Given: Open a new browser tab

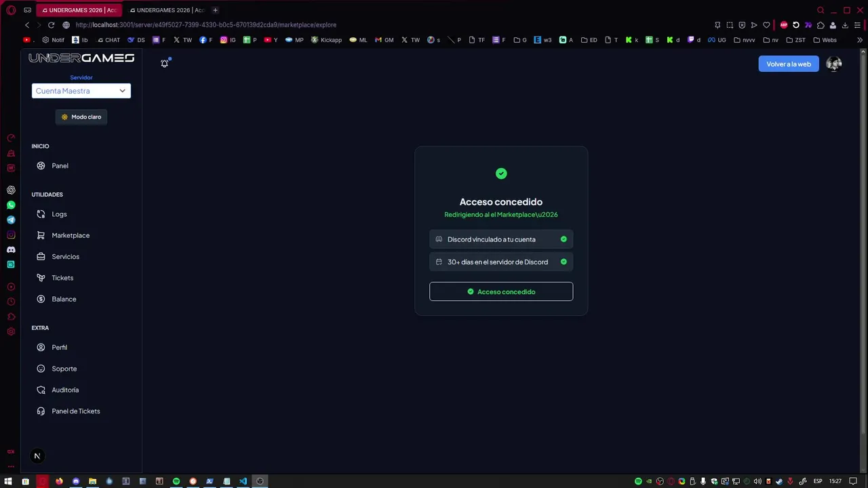Looking at the screenshot, I should click(x=215, y=10).
